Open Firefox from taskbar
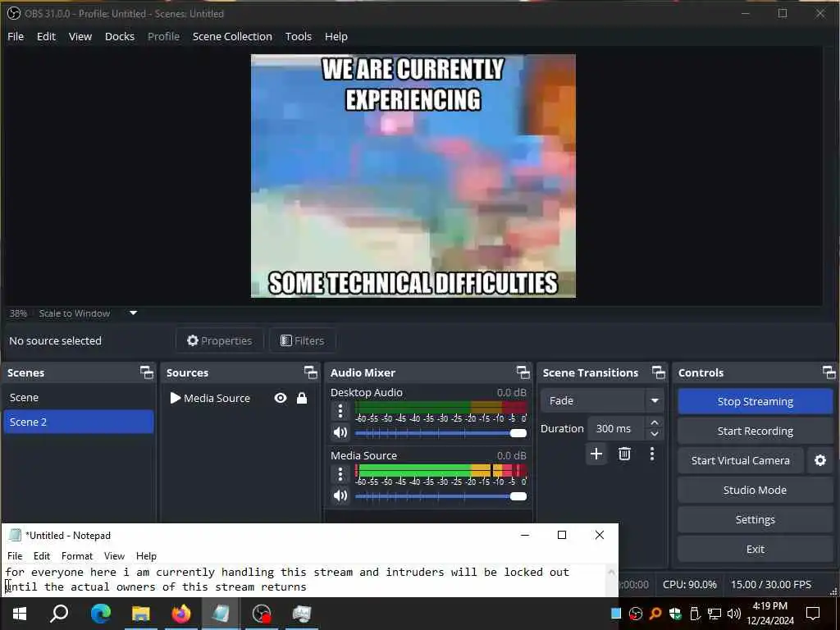 coord(181,614)
